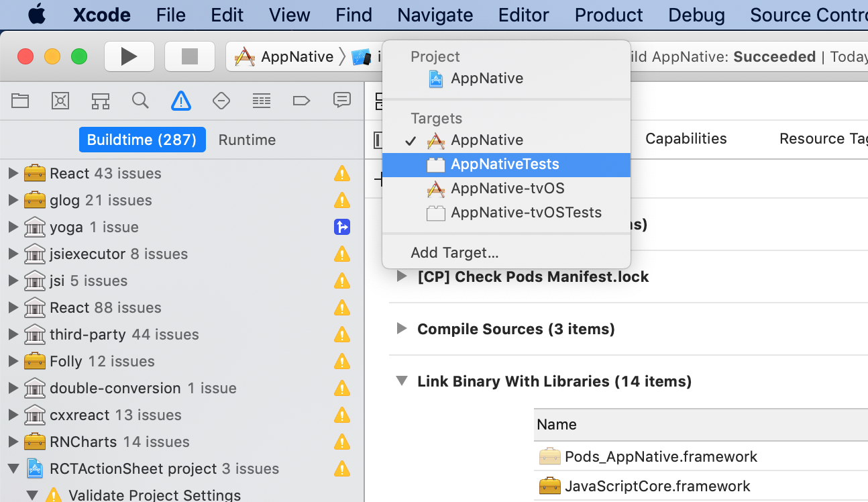Expand third-party 44 issues row

point(13,334)
